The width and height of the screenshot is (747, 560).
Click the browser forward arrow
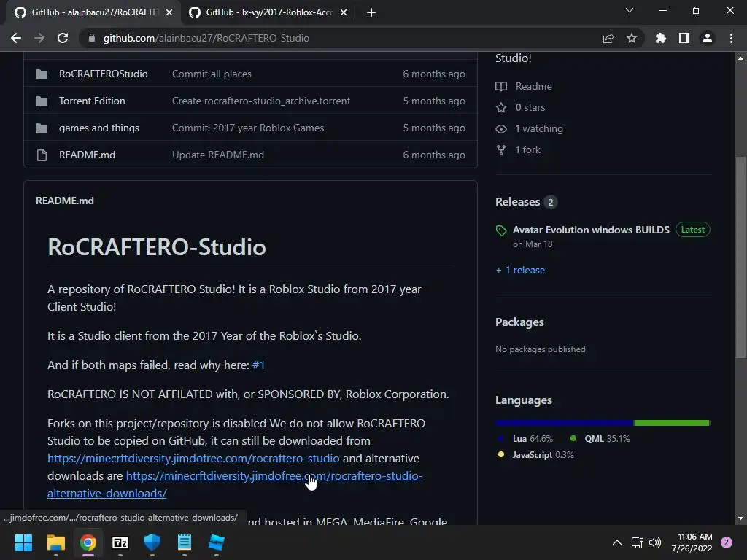(39, 38)
